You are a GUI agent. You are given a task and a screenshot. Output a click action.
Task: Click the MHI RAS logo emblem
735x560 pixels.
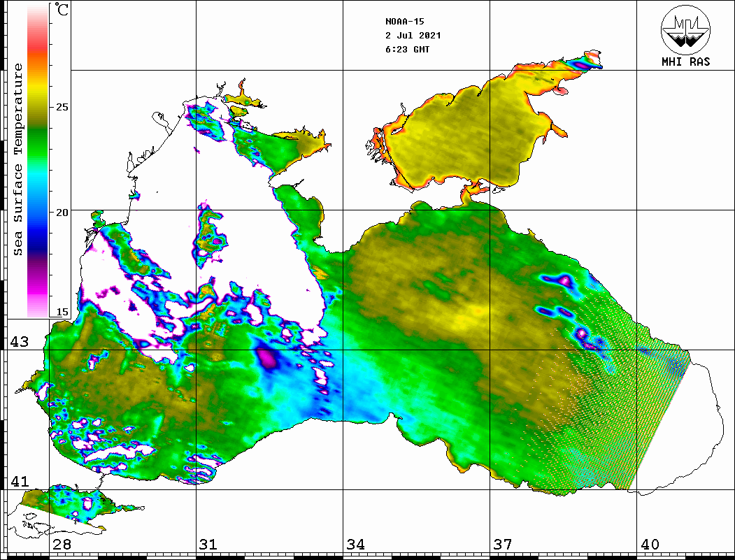[x=685, y=29]
